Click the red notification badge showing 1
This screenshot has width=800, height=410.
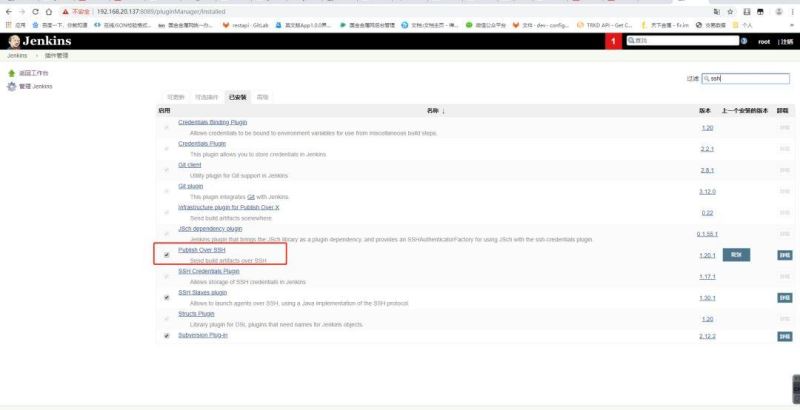[613, 41]
